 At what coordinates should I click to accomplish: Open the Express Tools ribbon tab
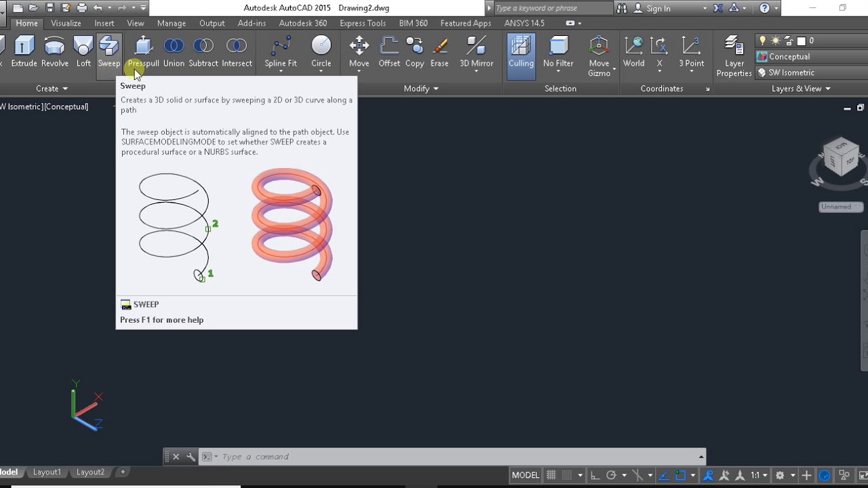click(x=363, y=23)
